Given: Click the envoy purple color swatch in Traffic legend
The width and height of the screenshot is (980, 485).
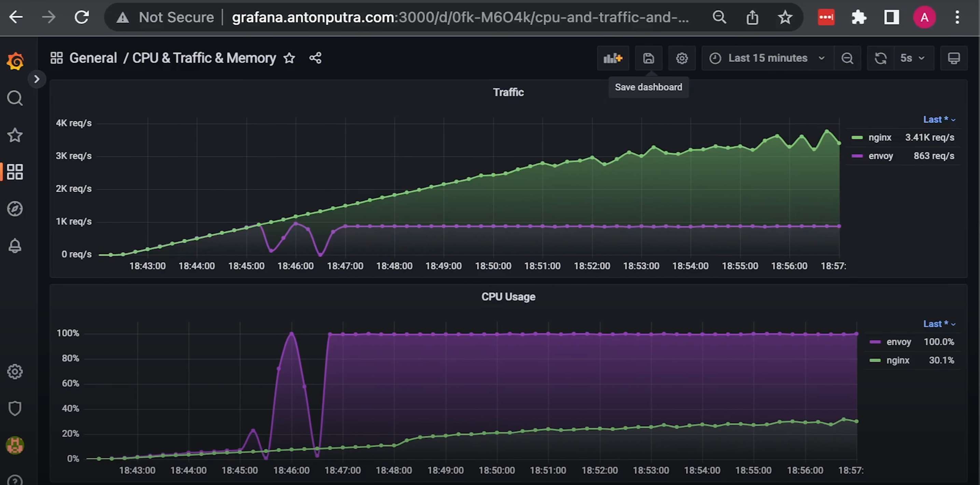Looking at the screenshot, I should (857, 156).
